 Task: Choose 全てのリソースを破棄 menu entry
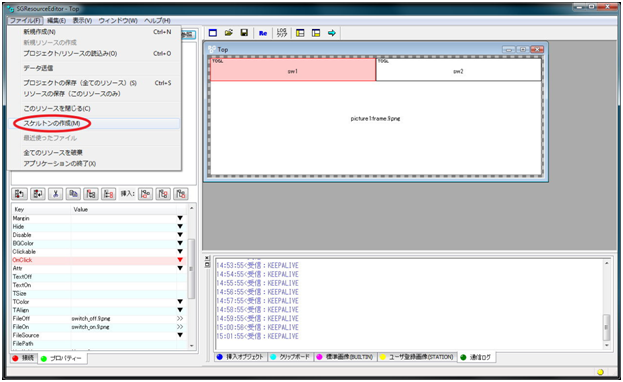[x=94, y=153]
